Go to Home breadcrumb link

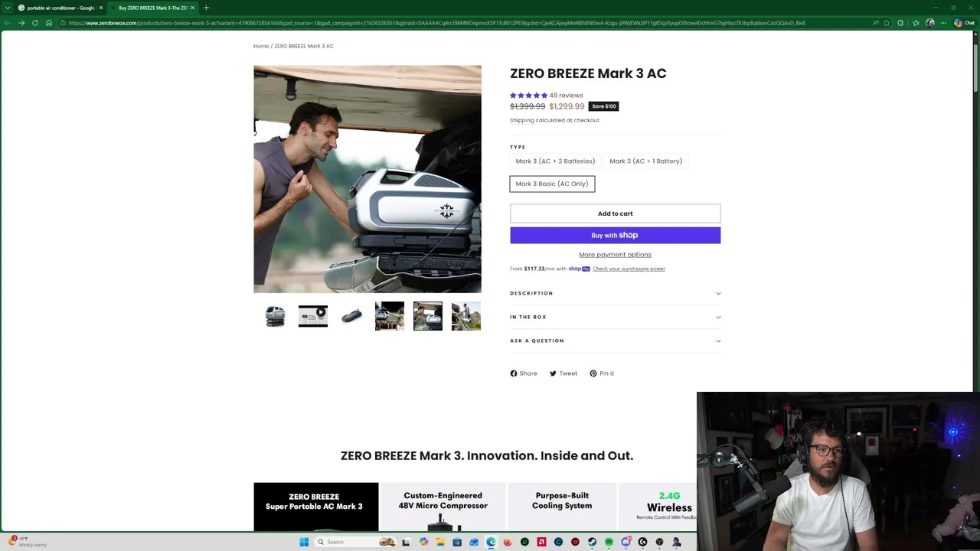[261, 46]
